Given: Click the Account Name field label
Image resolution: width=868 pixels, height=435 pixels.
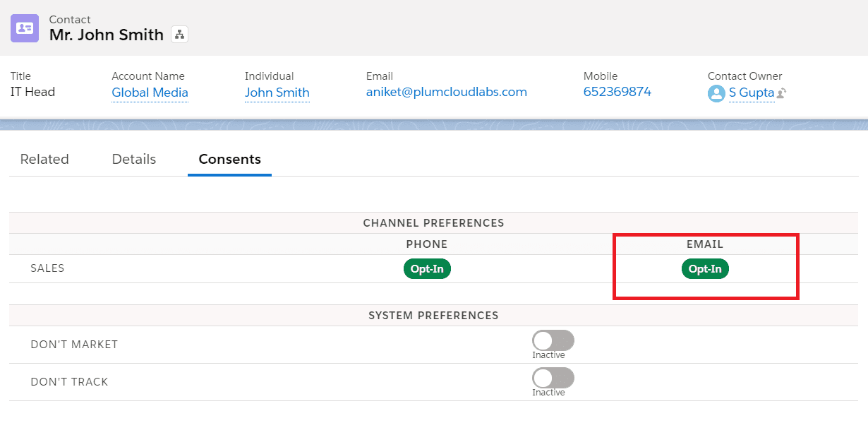Looking at the screenshot, I should click(x=148, y=76).
